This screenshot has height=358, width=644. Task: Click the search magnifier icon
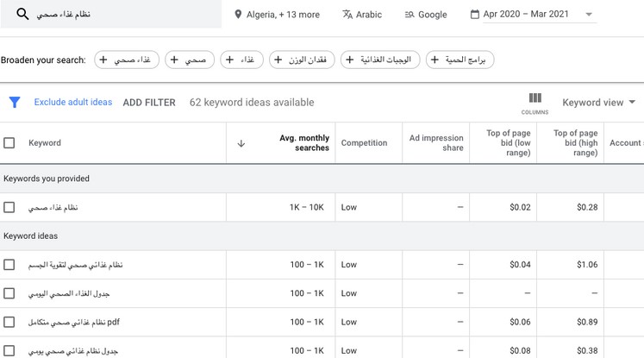22,14
